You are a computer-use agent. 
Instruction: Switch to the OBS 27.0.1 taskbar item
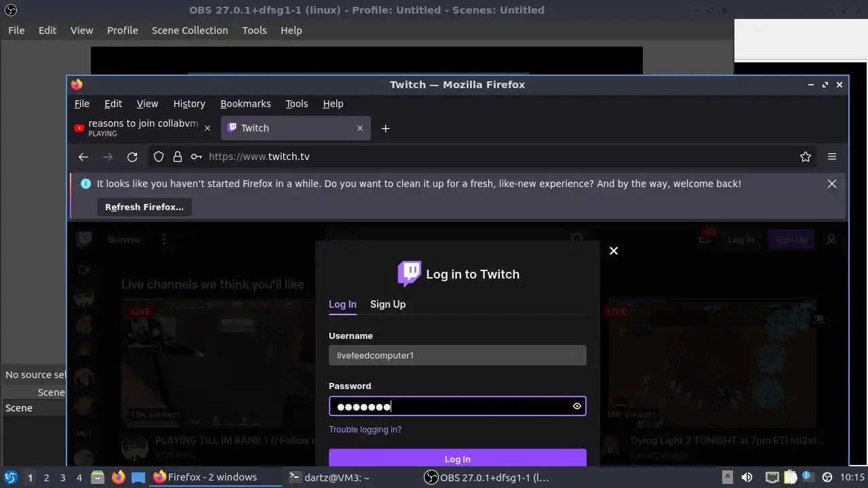click(x=487, y=477)
